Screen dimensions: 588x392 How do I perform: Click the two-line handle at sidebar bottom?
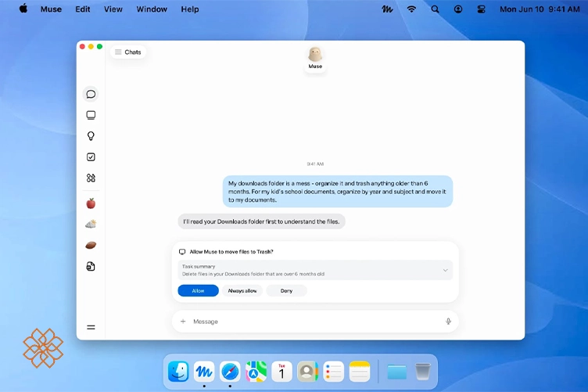point(91,327)
